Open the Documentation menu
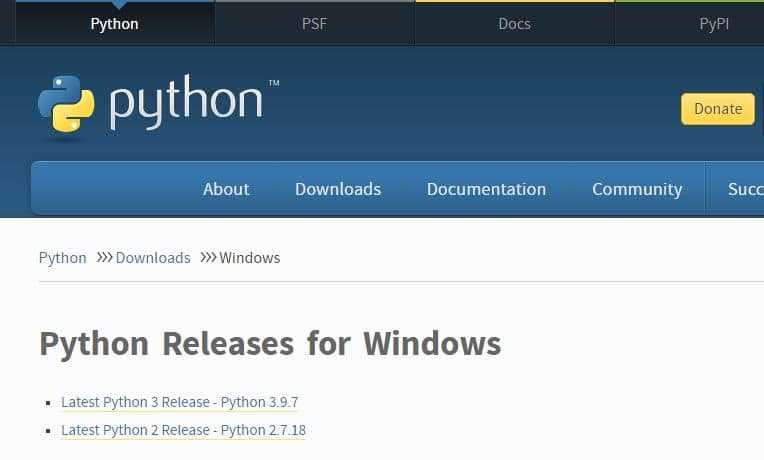Viewport: 764px width, 460px height. click(x=486, y=189)
